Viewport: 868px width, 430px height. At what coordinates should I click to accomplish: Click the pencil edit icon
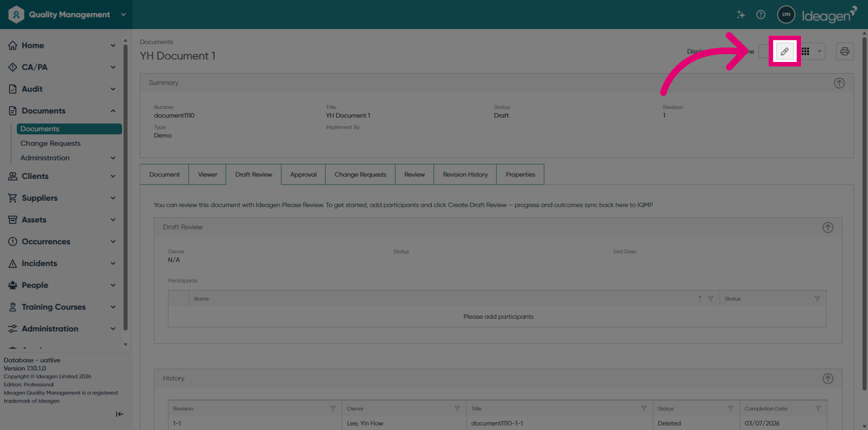(785, 52)
